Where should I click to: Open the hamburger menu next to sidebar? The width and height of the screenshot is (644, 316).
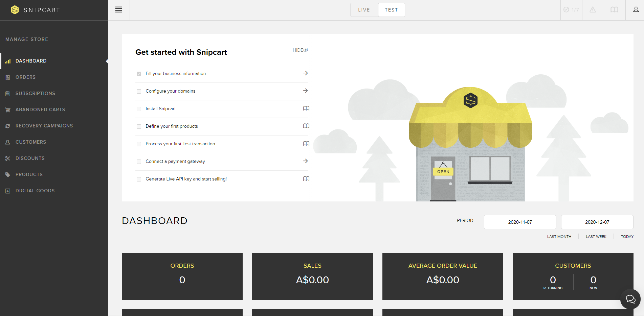click(x=118, y=9)
